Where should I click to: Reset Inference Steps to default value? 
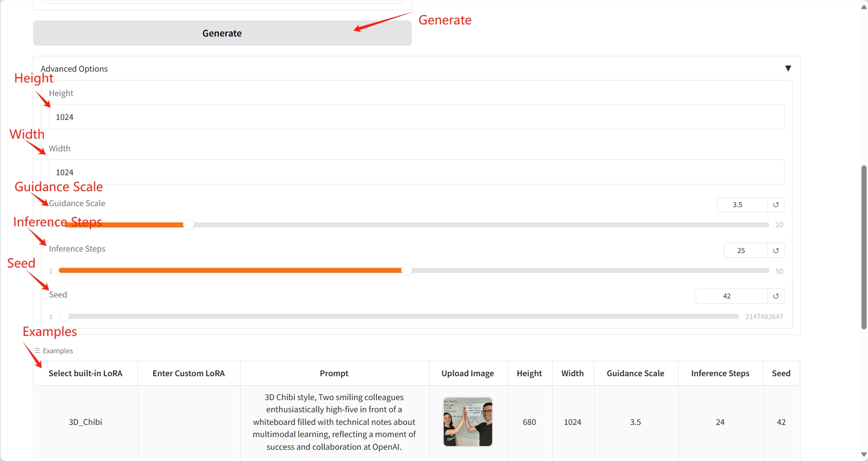[x=776, y=251]
